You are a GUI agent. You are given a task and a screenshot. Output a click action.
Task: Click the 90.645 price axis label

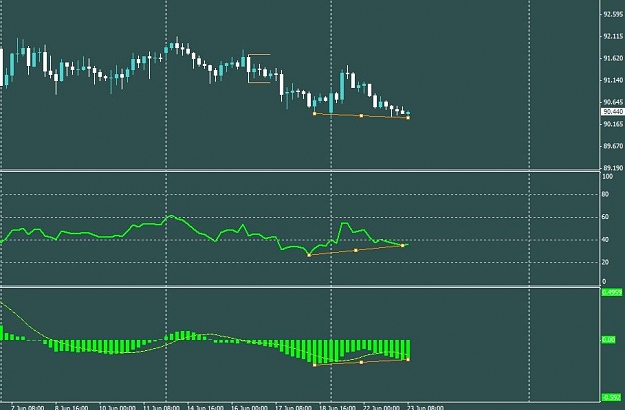[613, 102]
